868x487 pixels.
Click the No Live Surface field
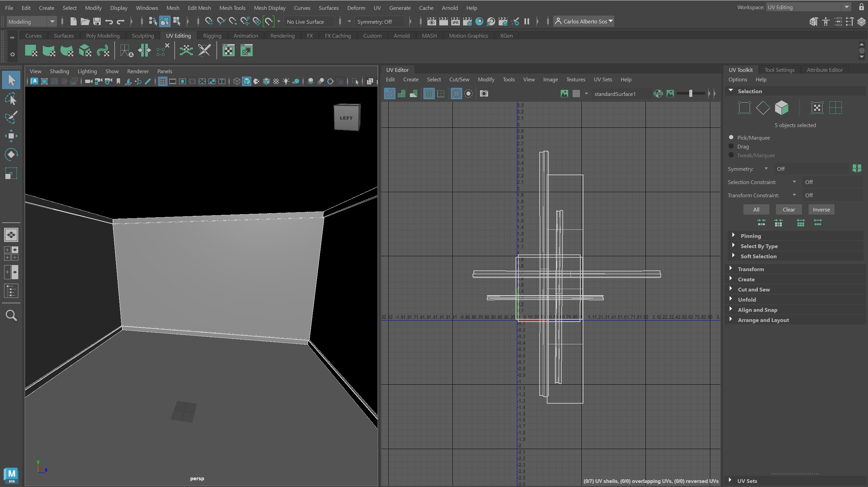coord(309,22)
